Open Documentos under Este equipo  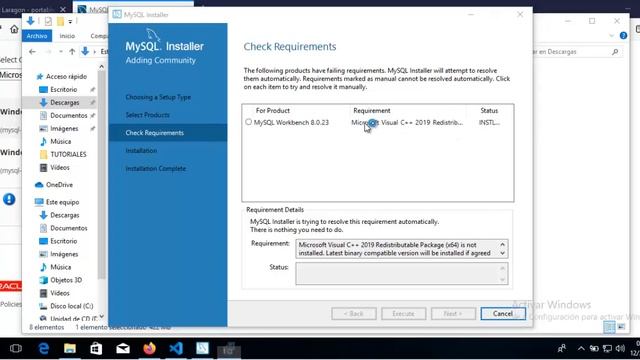coord(64,228)
